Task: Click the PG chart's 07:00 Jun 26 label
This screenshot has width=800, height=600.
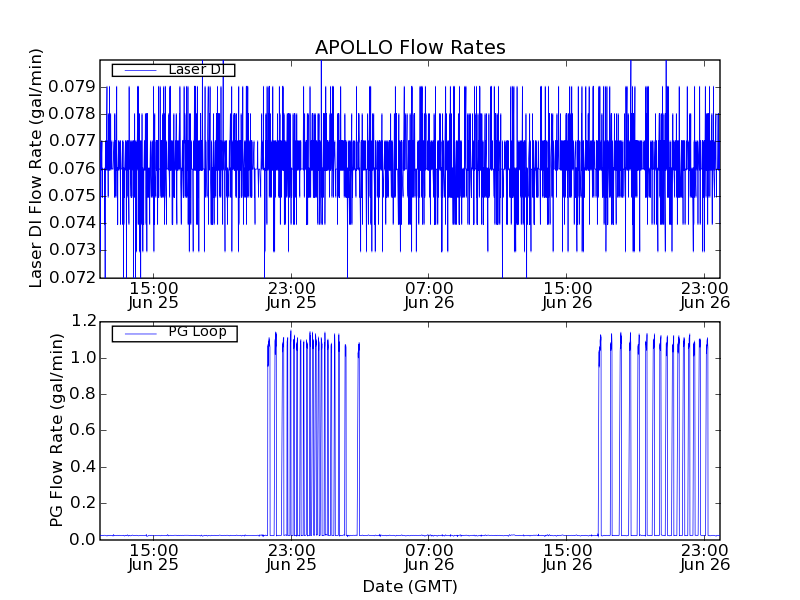Action: click(x=429, y=558)
